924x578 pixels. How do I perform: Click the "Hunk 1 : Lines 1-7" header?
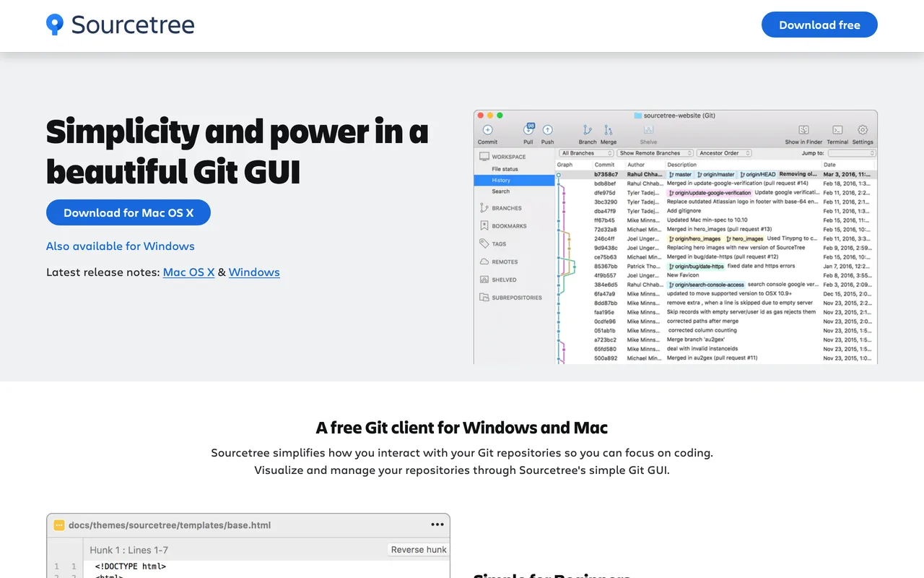click(x=129, y=550)
